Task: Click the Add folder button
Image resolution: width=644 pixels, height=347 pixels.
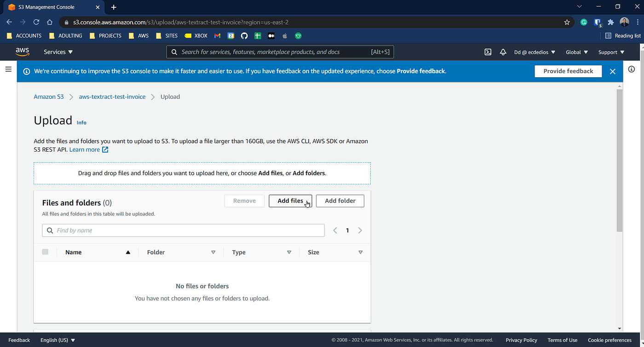Action: pyautogui.click(x=340, y=201)
